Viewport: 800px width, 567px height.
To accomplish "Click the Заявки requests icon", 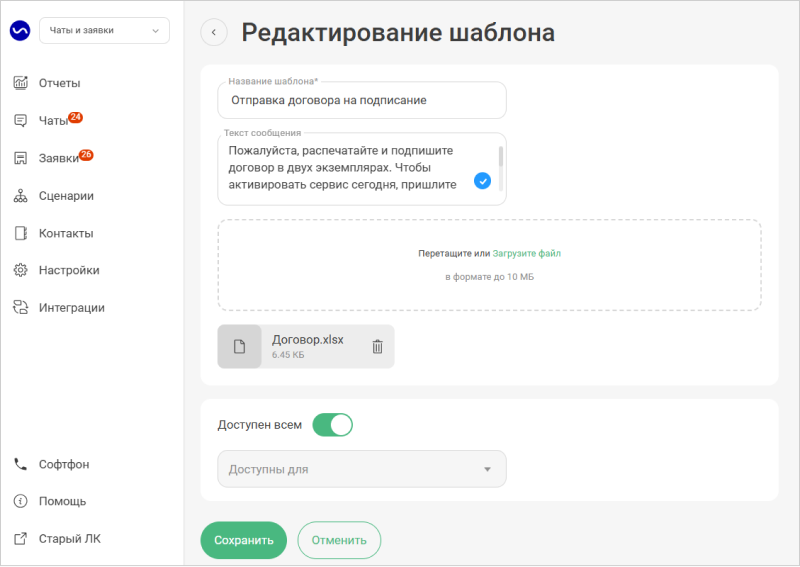I will click(x=20, y=158).
